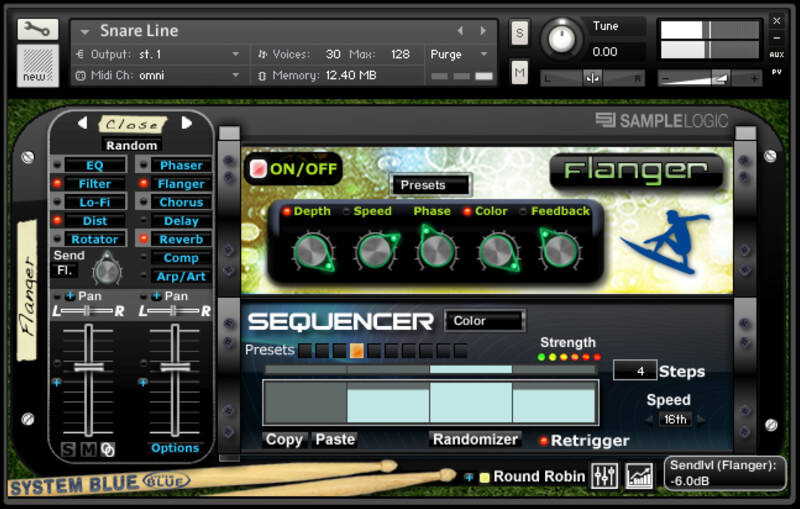Open the Rotator effect tab

pos(95,239)
